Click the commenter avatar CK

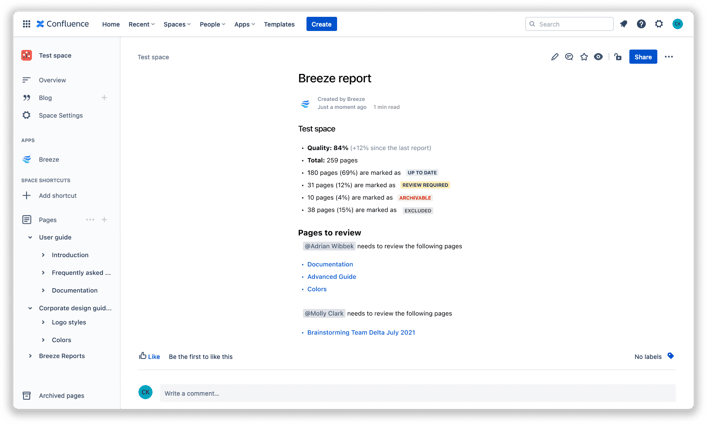(x=145, y=392)
